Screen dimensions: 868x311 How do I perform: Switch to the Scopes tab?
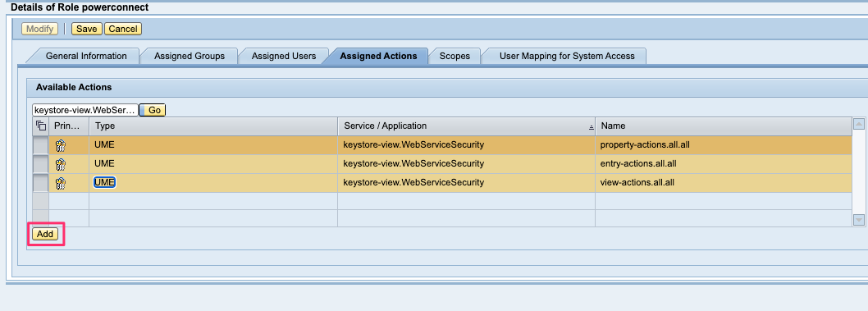click(x=455, y=56)
